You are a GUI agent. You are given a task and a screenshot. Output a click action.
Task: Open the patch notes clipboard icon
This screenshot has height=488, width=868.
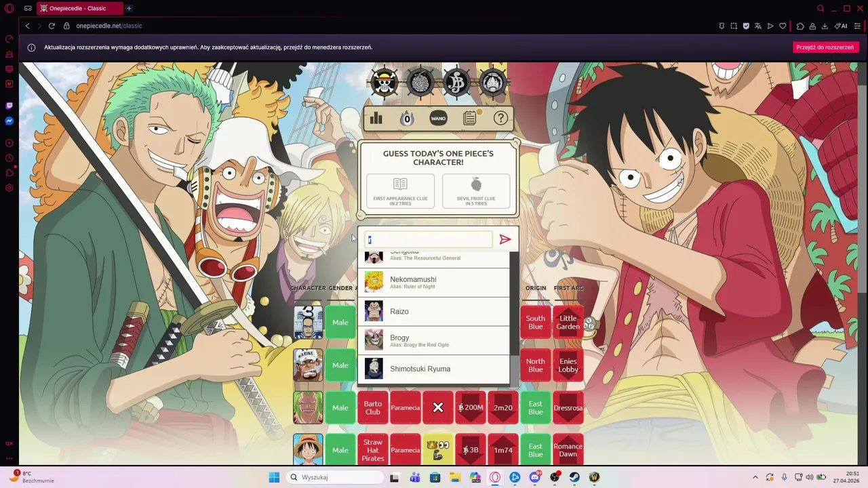pyautogui.click(x=470, y=119)
